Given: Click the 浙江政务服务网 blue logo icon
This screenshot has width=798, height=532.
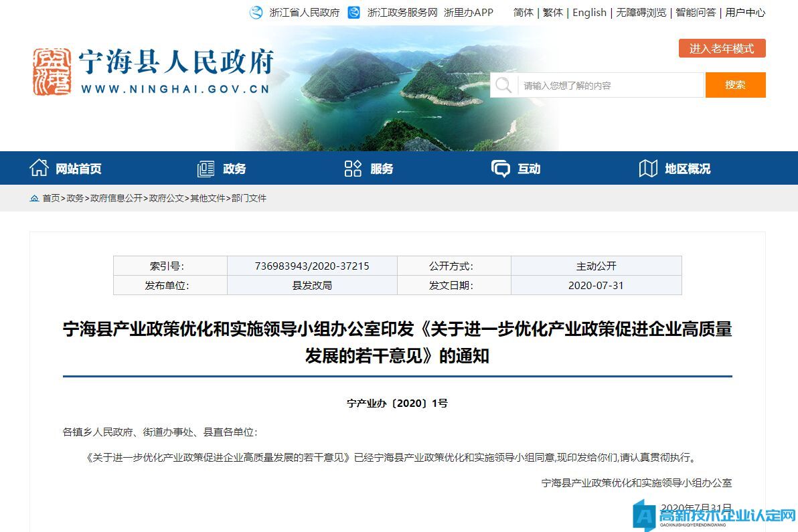Looking at the screenshot, I should point(353,12).
